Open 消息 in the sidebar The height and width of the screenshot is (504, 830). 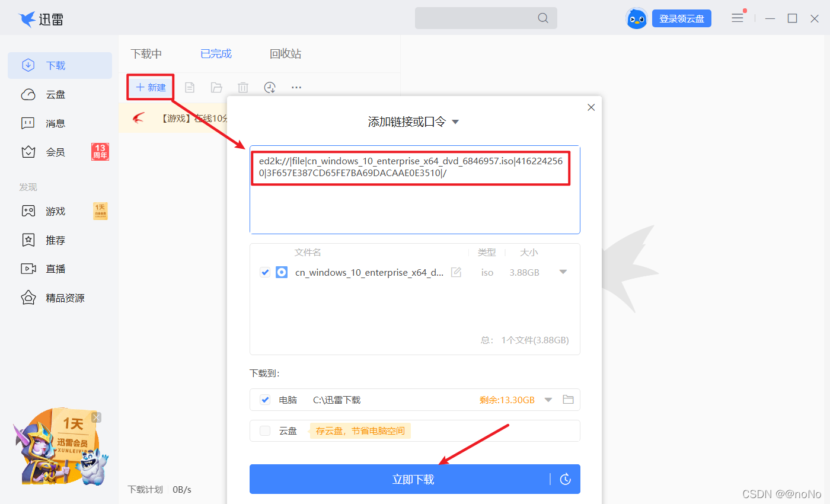tap(55, 123)
